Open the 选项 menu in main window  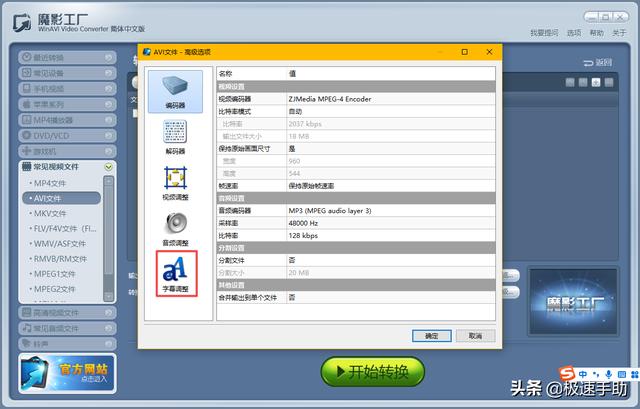click(x=574, y=33)
